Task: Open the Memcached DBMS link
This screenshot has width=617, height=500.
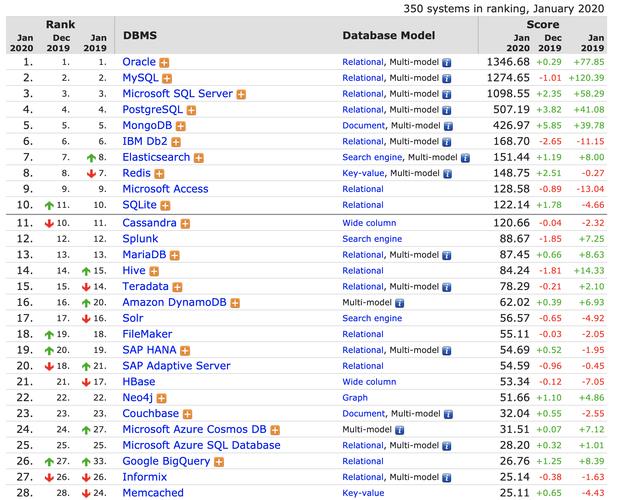Action: coord(153,493)
